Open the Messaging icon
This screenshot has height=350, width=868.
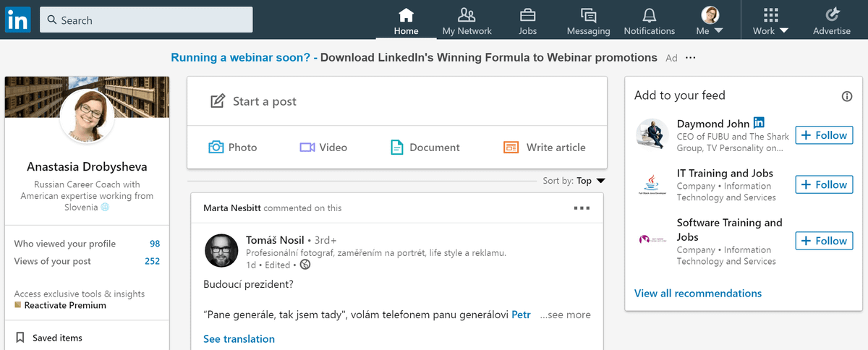tap(588, 14)
